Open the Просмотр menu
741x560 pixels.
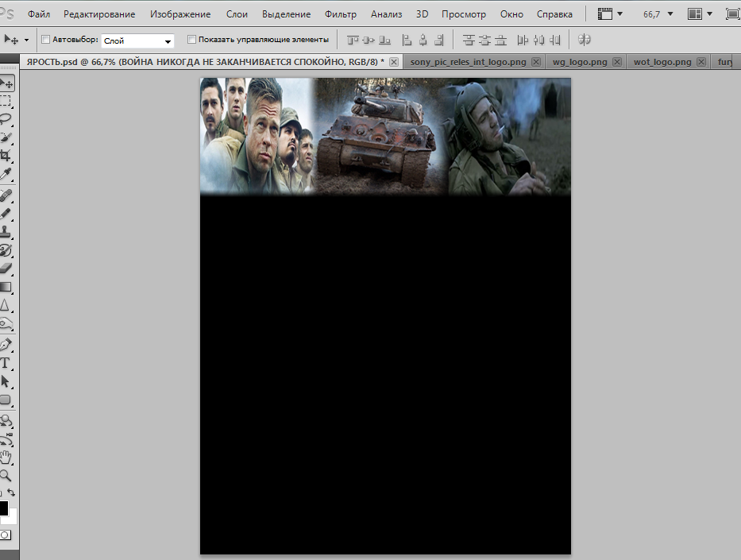464,14
